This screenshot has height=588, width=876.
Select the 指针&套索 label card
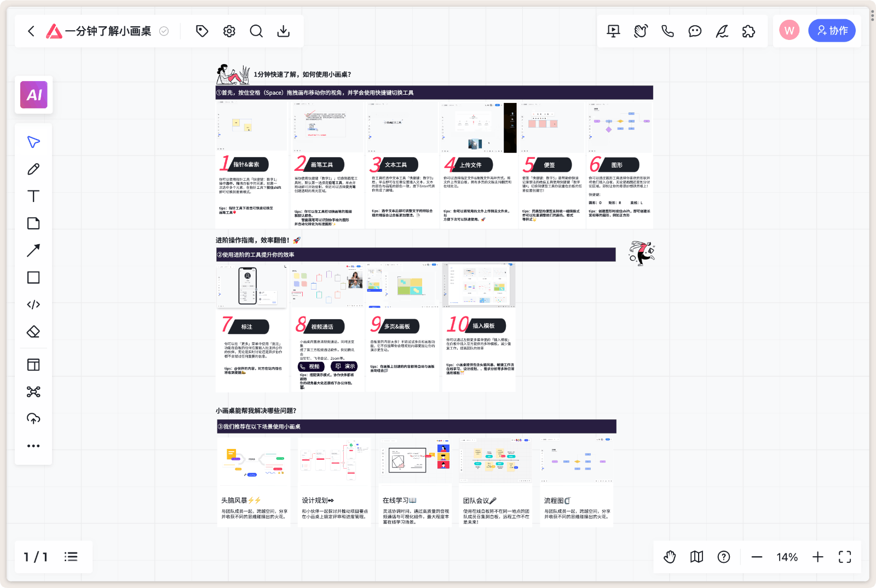247,164
